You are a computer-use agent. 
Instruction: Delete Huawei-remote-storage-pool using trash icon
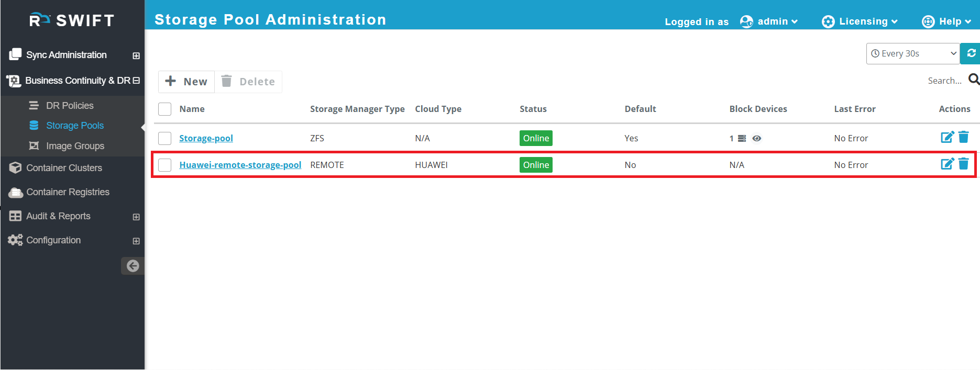[963, 164]
